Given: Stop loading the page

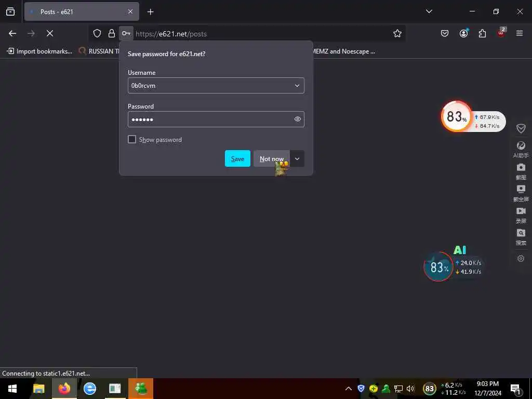Looking at the screenshot, I should coord(50,33).
